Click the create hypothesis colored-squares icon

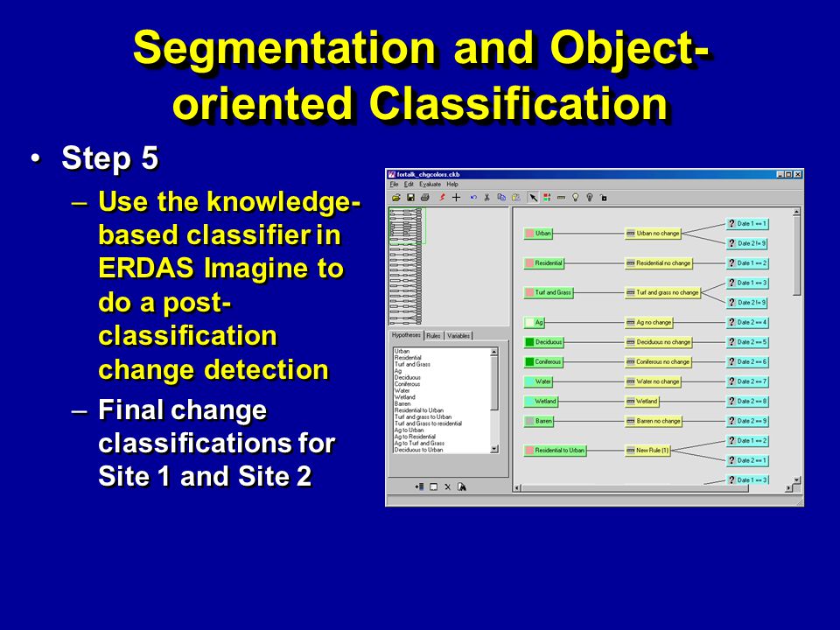pyautogui.click(x=547, y=198)
